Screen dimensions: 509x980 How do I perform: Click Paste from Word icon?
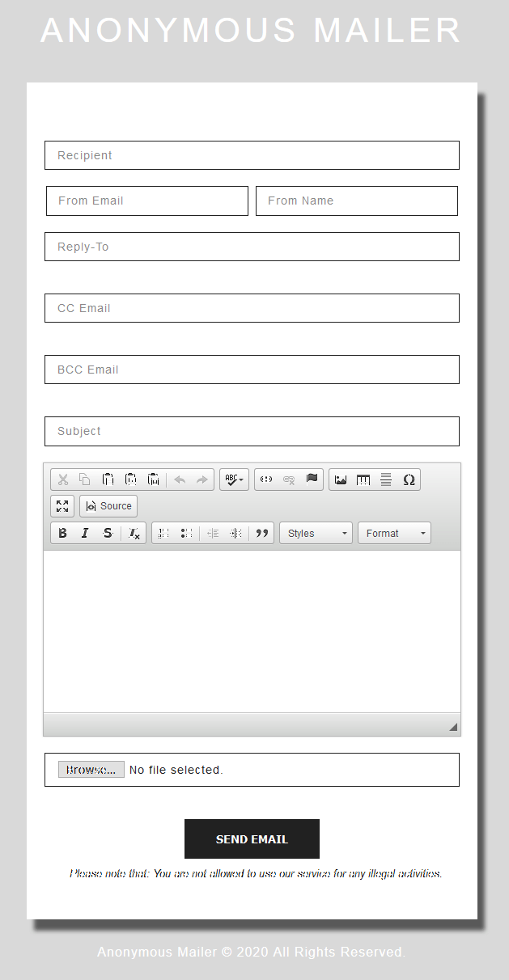click(x=153, y=479)
